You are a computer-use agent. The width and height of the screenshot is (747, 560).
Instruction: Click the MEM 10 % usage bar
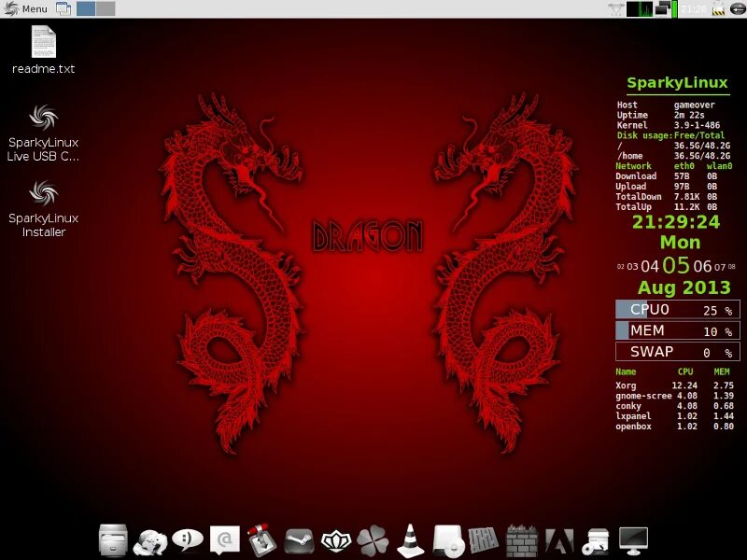tap(678, 330)
